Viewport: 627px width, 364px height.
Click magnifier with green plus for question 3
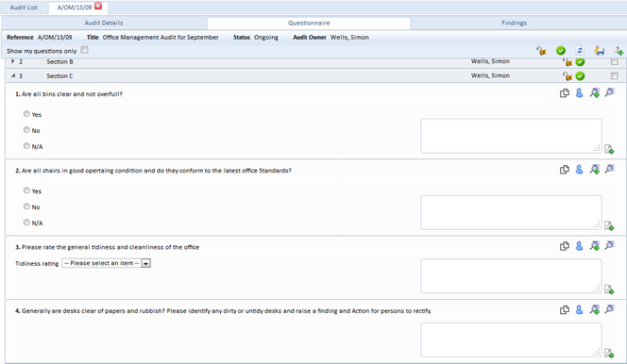(x=595, y=246)
